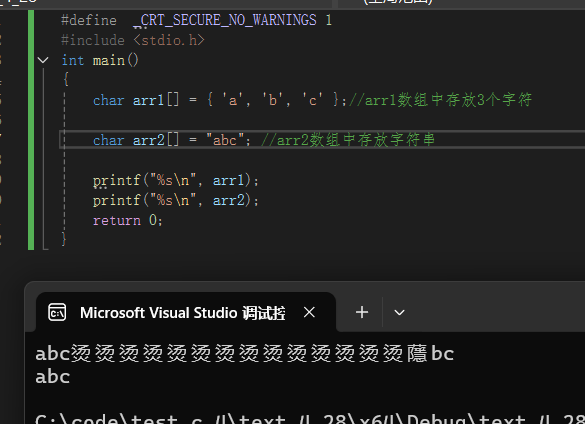Click the 'int main()' declaration
The width and height of the screenshot is (585, 424).
(100, 60)
